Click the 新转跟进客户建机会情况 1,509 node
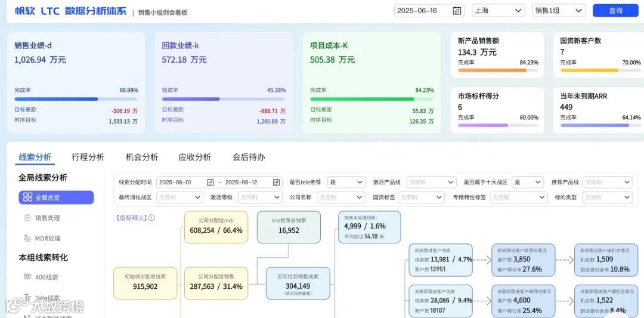The width and height of the screenshot is (644, 318). pyautogui.click(x=606, y=260)
